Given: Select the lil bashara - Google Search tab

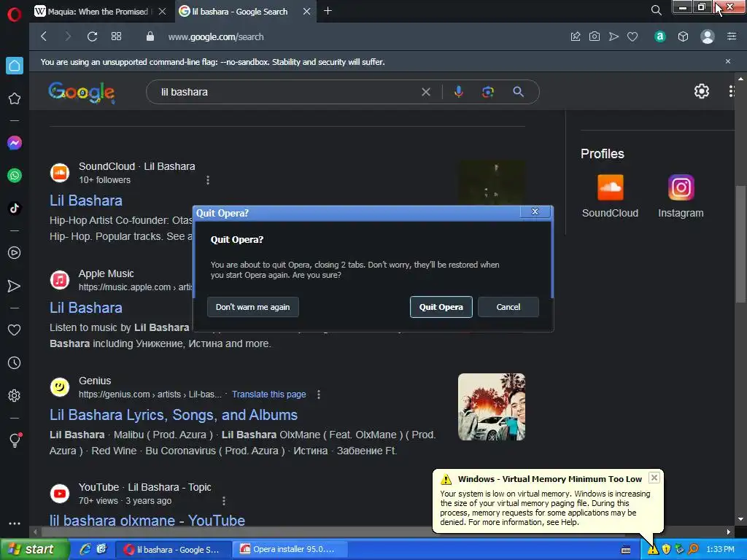Looking at the screenshot, I should (x=239, y=12).
